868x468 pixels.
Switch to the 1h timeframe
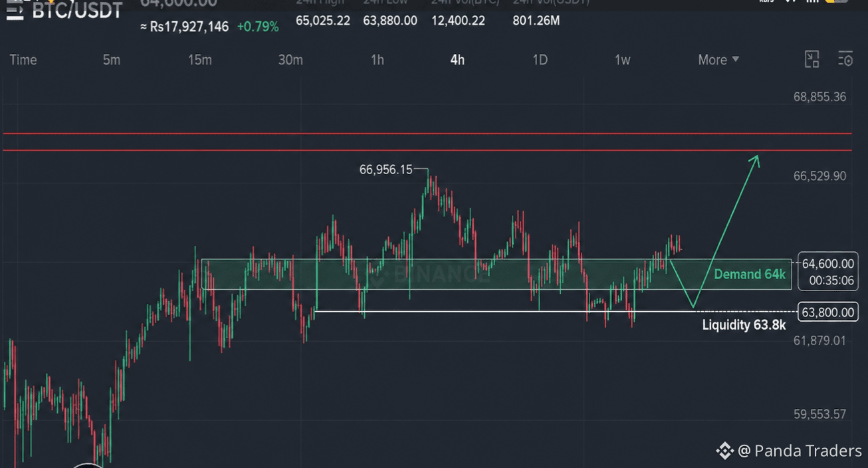pyautogui.click(x=377, y=60)
